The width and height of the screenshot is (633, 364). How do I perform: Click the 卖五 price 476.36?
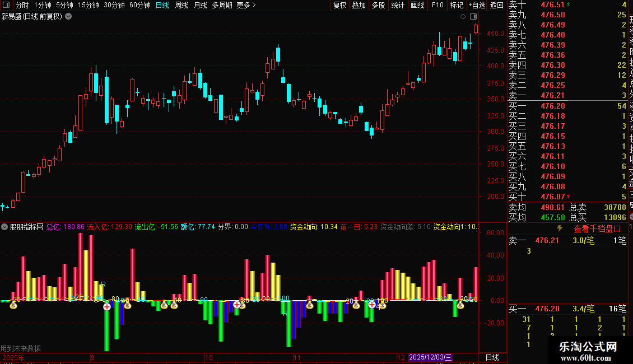pos(553,55)
